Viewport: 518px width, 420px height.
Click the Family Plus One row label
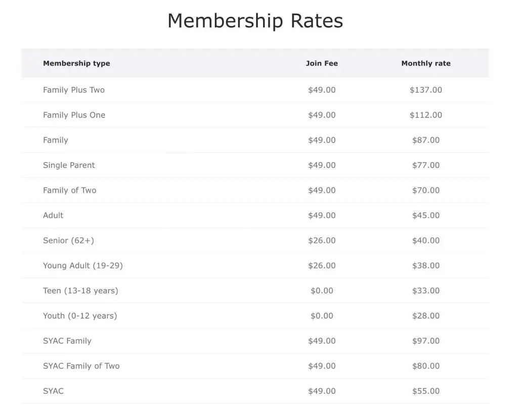point(74,115)
